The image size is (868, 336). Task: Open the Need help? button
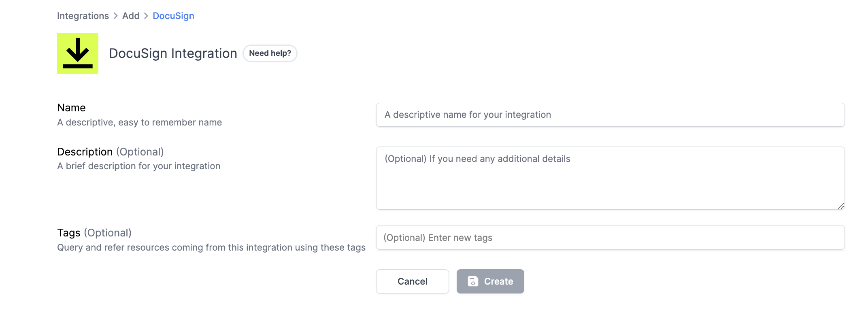click(270, 53)
